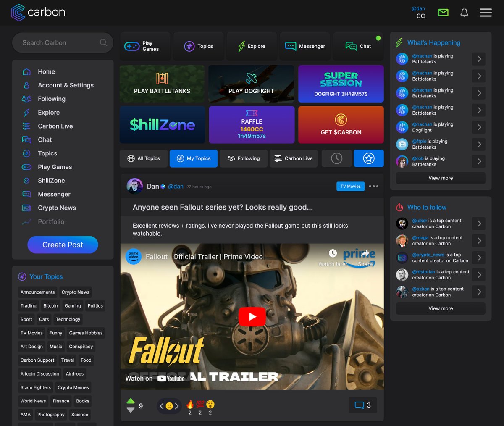
Task: Select the Scam Fighters topic chip
Action: click(x=36, y=387)
